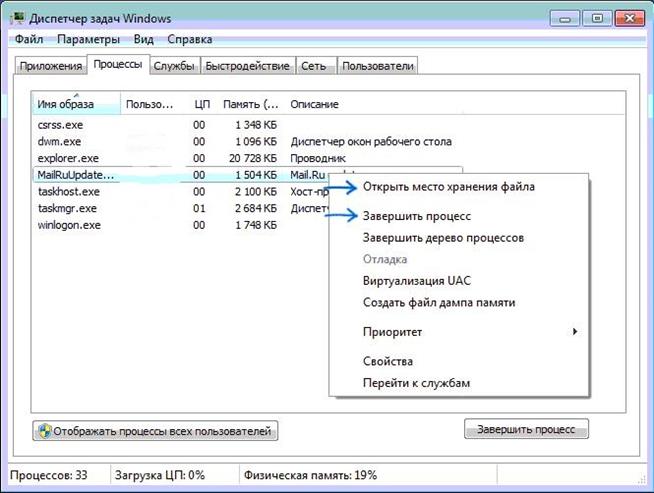Select the explorer.exe process row
The image size is (654, 493).
pos(68,158)
